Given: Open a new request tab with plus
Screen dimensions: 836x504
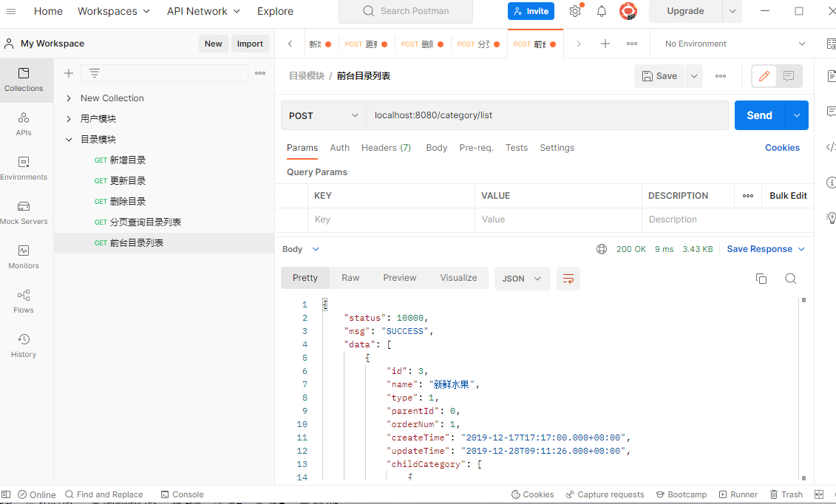Looking at the screenshot, I should 605,44.
